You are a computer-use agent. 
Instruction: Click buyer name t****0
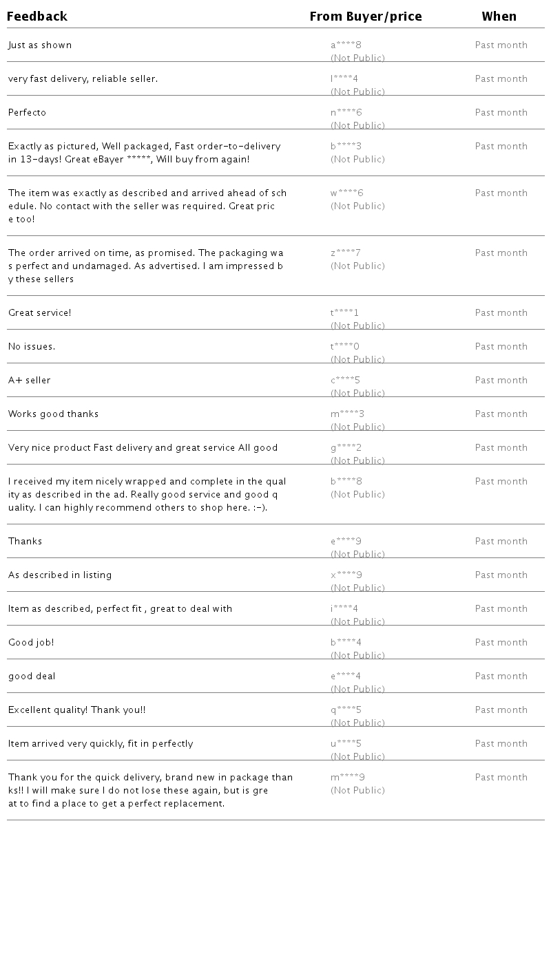pos(344,347)
